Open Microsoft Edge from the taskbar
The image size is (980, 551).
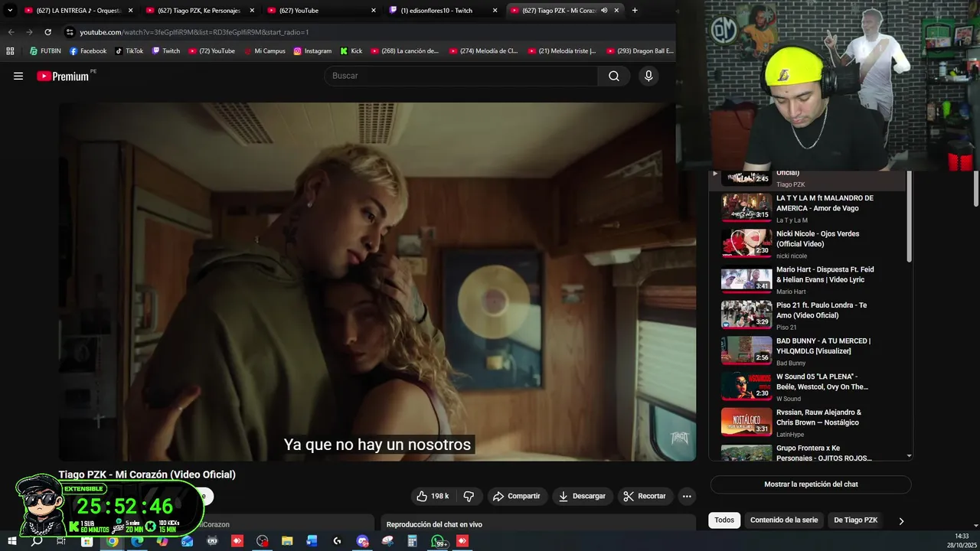(x=137, y=541)
